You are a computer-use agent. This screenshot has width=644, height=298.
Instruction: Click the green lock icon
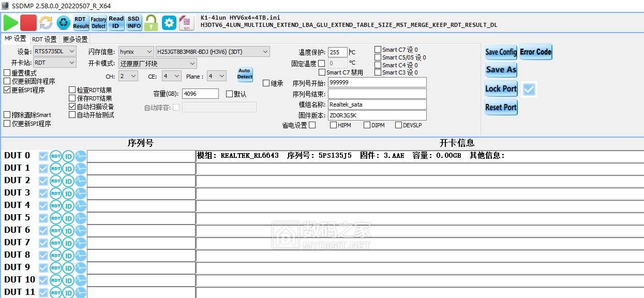pyautogui.click(x=151, y=23)
